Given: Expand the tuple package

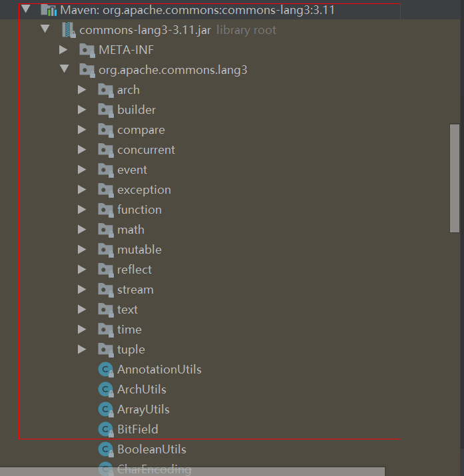Looking at the screenshot, I should point(82,350).
